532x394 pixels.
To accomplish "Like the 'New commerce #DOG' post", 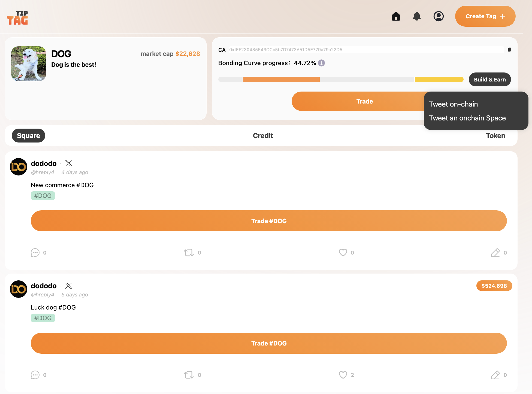I will point(343,253).
